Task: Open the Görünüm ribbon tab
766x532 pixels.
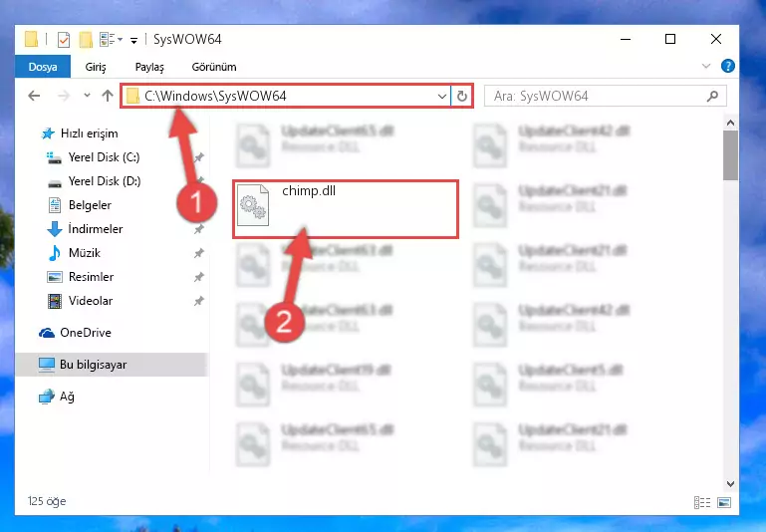Action: click(x=214, y=67)
